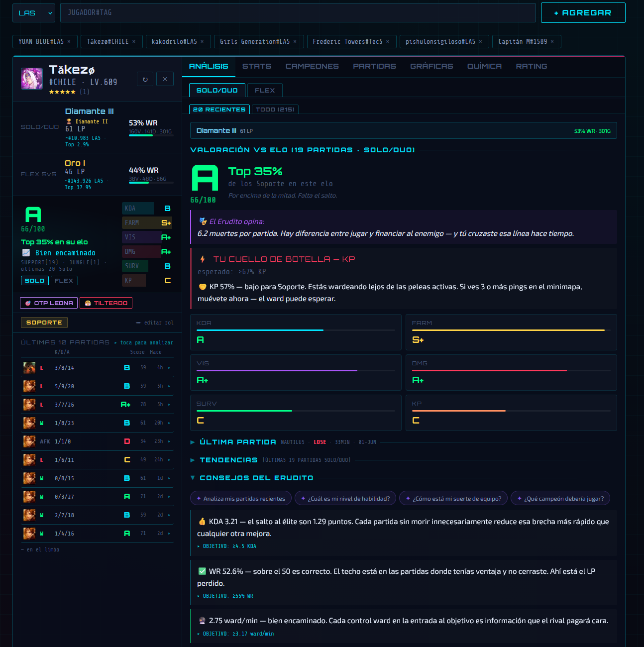Image resolution: width=644 pixels, height=647 pixels.
Task: Select the 20 RECIENTES filter
Action: 219,109
